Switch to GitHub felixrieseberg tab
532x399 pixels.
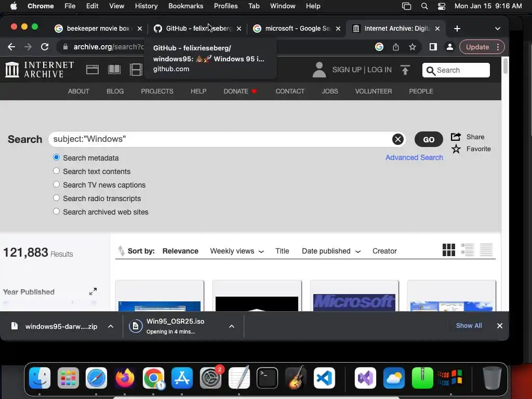pos(197,29)
